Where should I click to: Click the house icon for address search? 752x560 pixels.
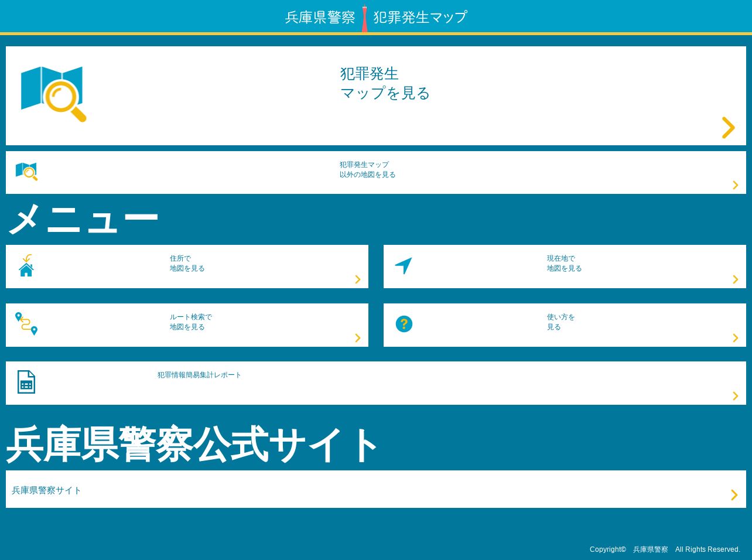[x=26, y=265]
